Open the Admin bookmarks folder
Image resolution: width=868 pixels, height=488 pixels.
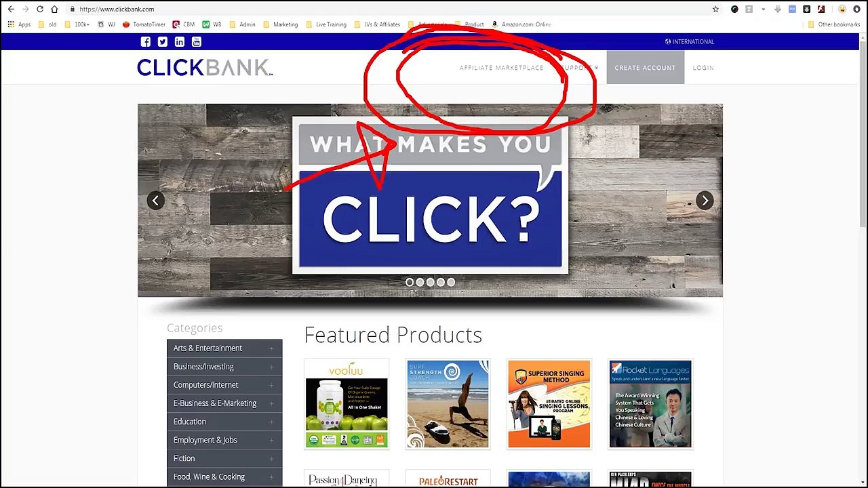pos(242,24)
